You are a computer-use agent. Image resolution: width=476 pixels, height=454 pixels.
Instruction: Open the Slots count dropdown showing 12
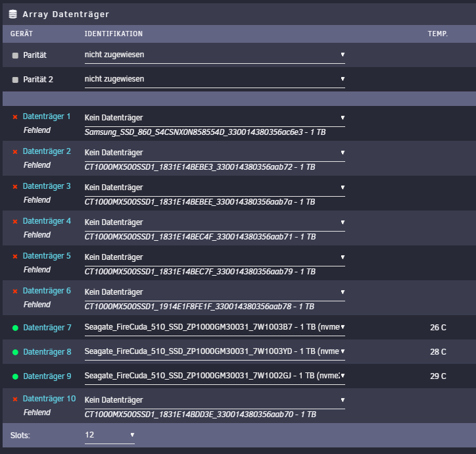click(110, 435)
